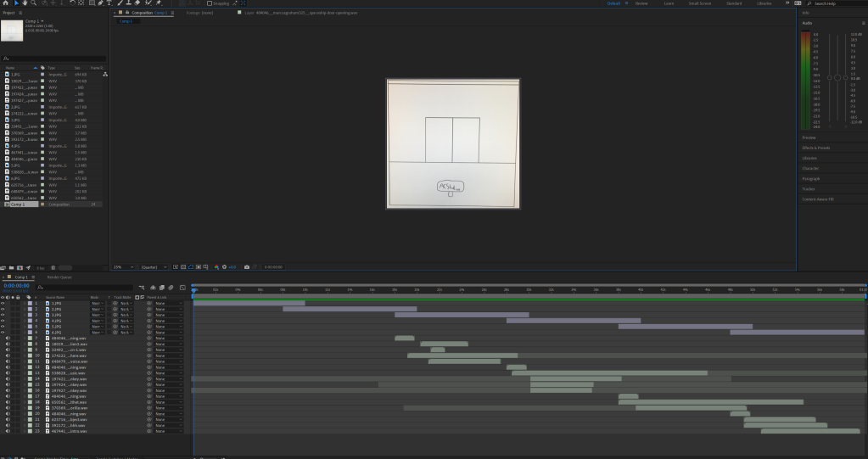Adjust the center audio level slider knob
The image size is (868, 459).
coord(838,77)
